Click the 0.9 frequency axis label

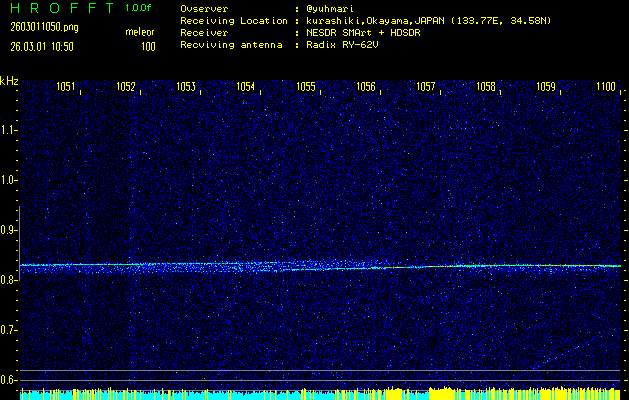(x=9, y=230)
